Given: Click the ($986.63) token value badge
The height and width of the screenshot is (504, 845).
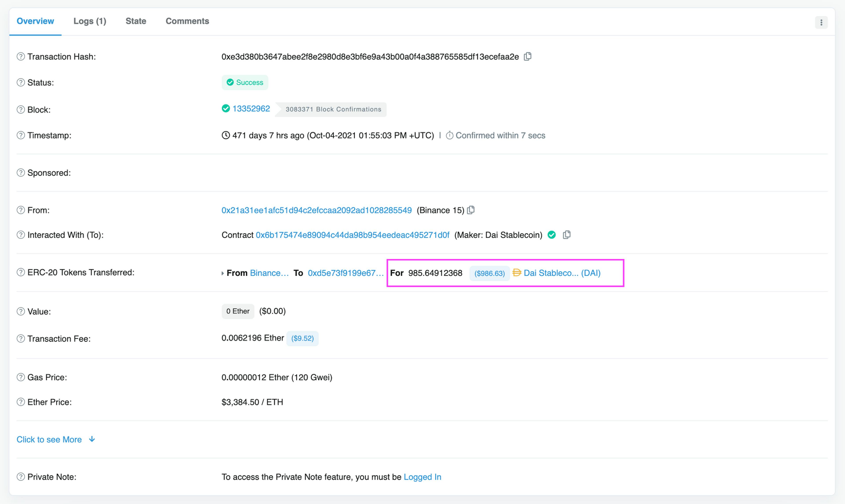Looking at the screenshot, I should pos(489,273).
